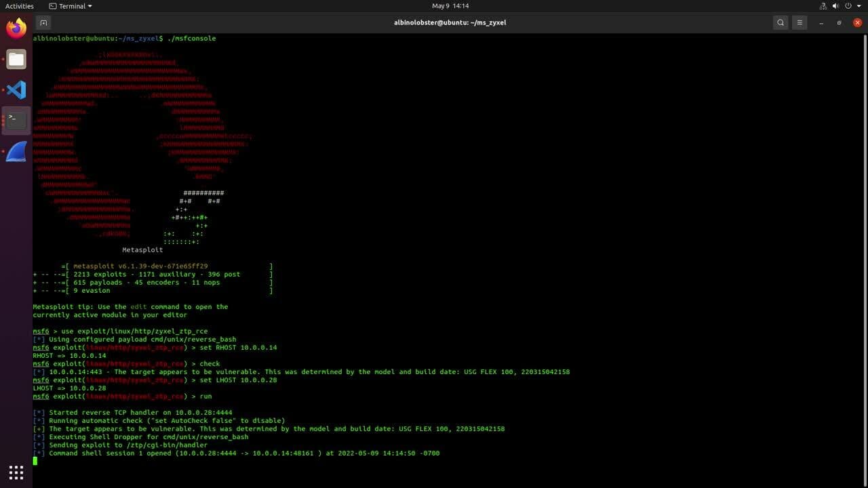
Task: Click the 9 evasion line
Action: tap(92, 291)
